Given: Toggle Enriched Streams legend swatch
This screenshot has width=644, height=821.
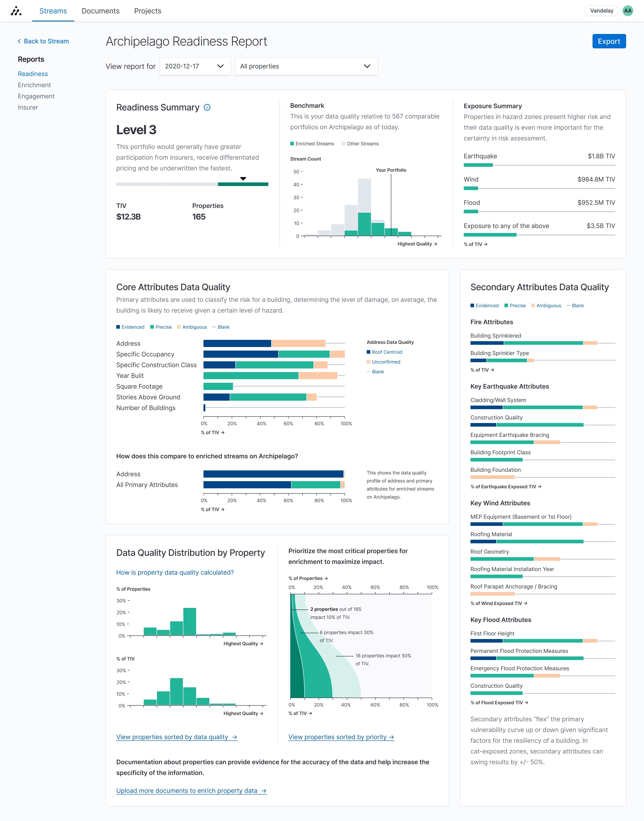Looking at the screenshot, I should point(292,144).
